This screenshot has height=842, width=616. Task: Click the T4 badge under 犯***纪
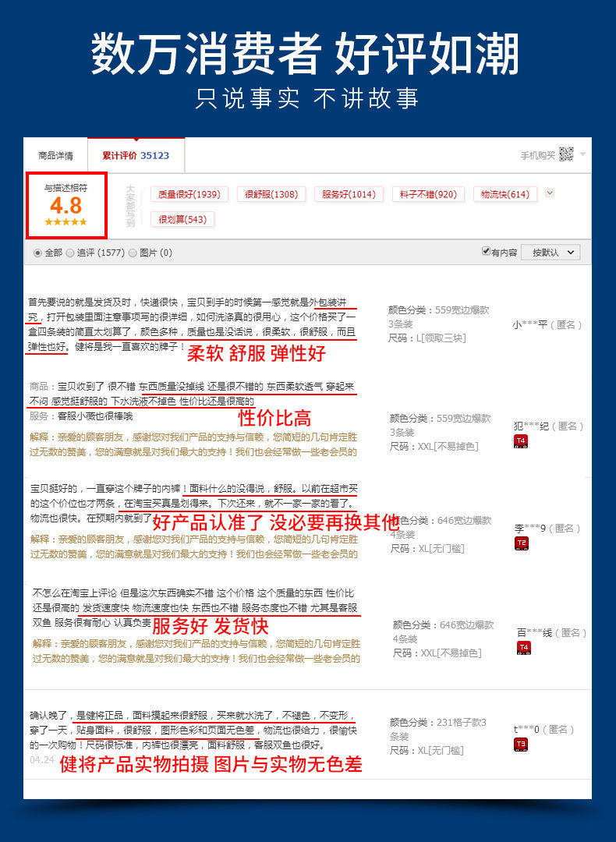click(x=521, y=441)
